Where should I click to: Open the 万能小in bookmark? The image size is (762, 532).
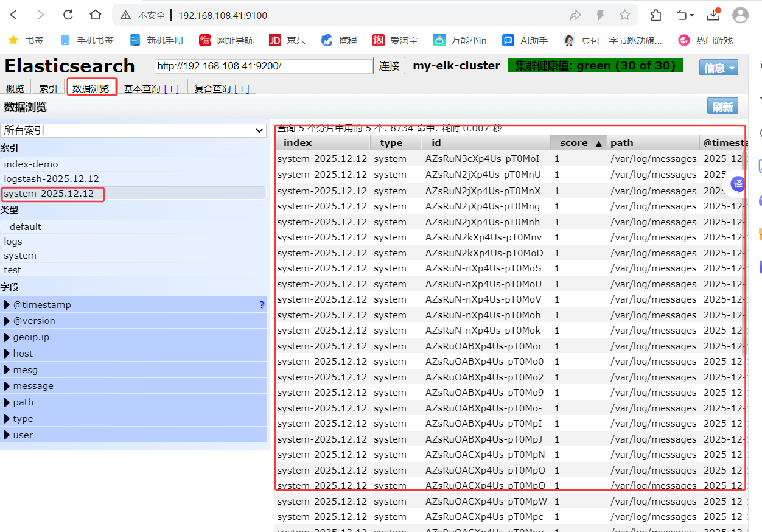click(x=460, y=41)
